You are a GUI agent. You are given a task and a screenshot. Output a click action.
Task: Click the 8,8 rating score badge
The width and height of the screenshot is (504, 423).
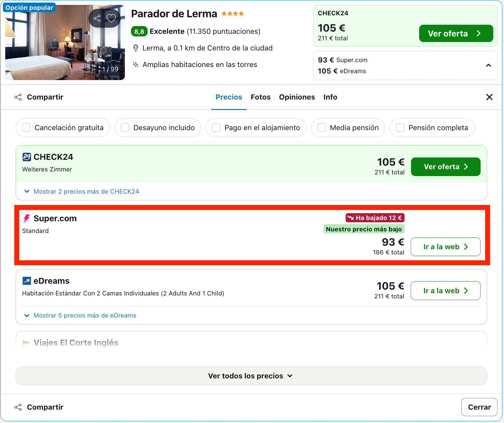tap(139, 32)
